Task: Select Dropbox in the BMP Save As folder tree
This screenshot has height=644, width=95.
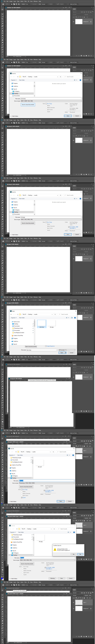Action: point(15,83)
